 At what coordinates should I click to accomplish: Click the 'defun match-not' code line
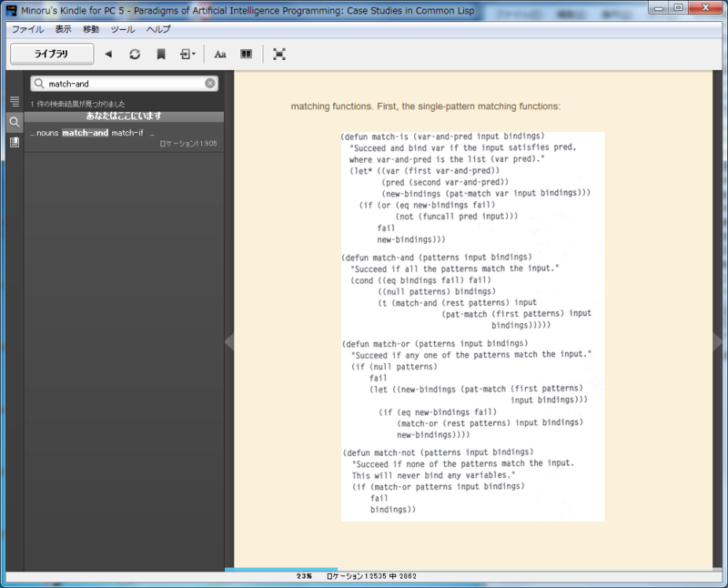(438, 453)
